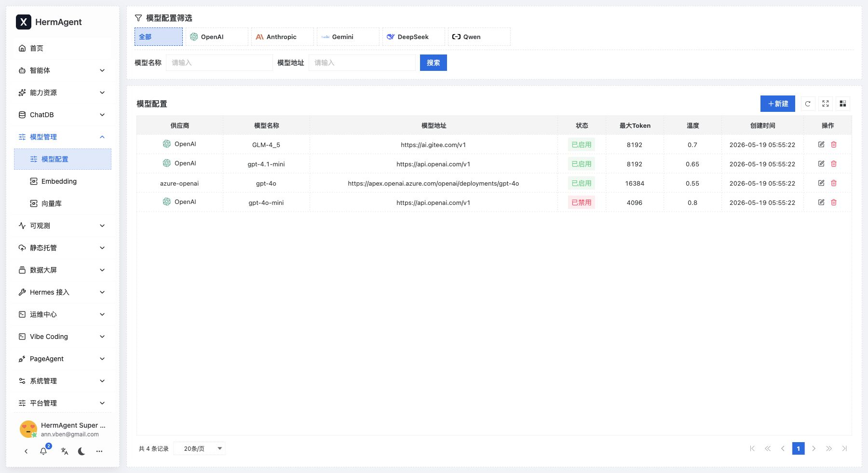Edit the gpt-4.1-mini model row

pyautogui.click(x=821, y=164)
